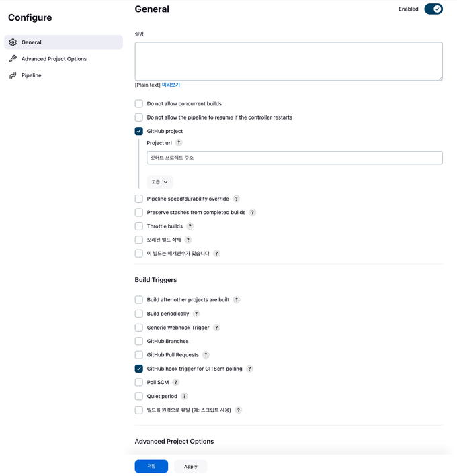Click help icon for Throttle builds

[190, 226]
